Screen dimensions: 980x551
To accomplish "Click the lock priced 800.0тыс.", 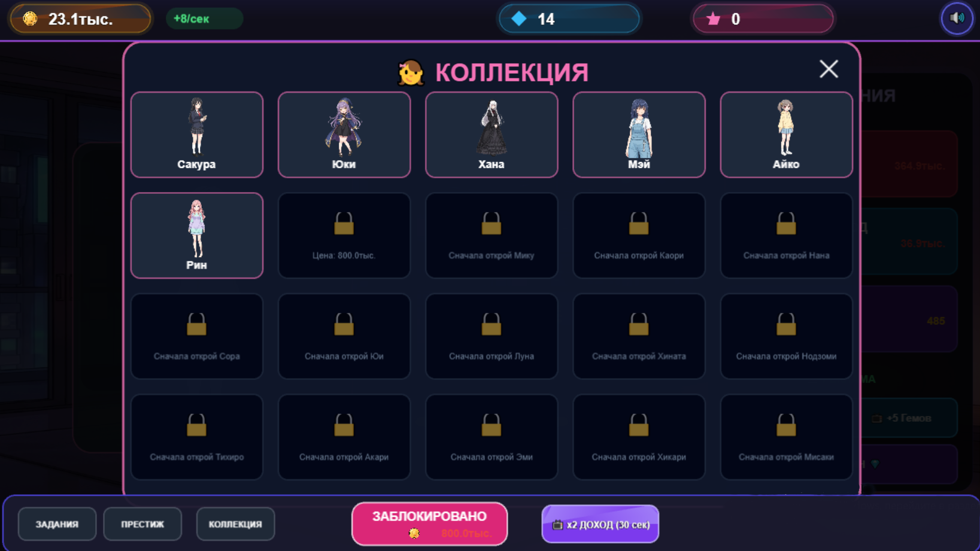I will [x=344, y=235].
